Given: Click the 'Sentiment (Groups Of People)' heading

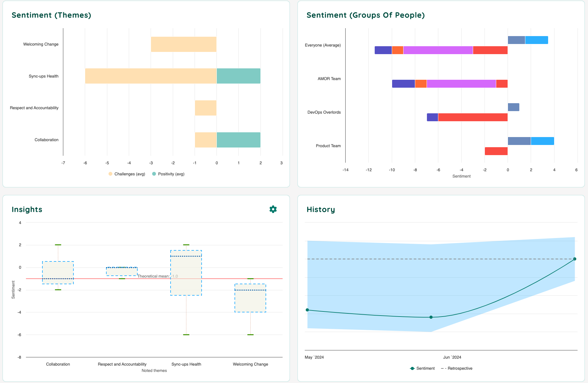Looking at the screenshot, I should pos(366,15).
